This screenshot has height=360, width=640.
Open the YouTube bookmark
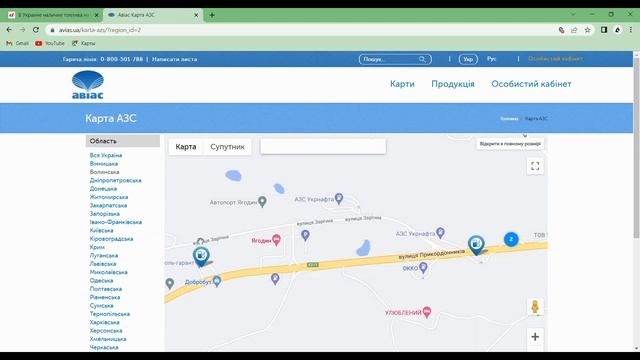pos(50,43)
